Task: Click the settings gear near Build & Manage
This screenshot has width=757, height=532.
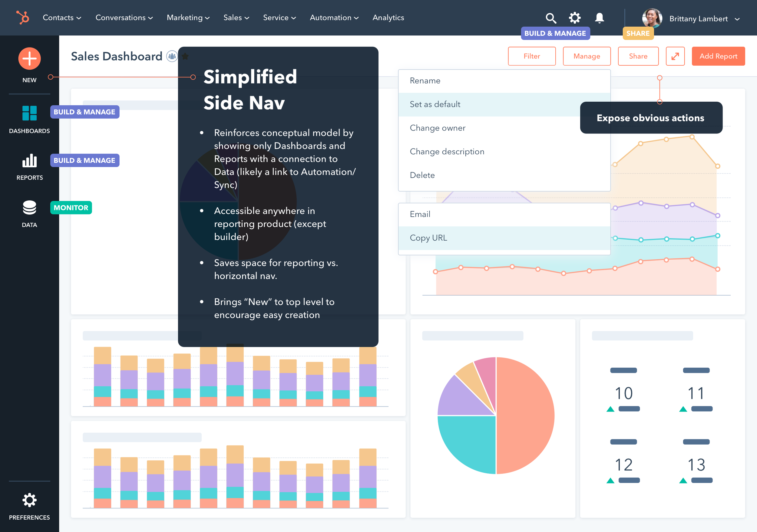Action: [x=575, y=18]
